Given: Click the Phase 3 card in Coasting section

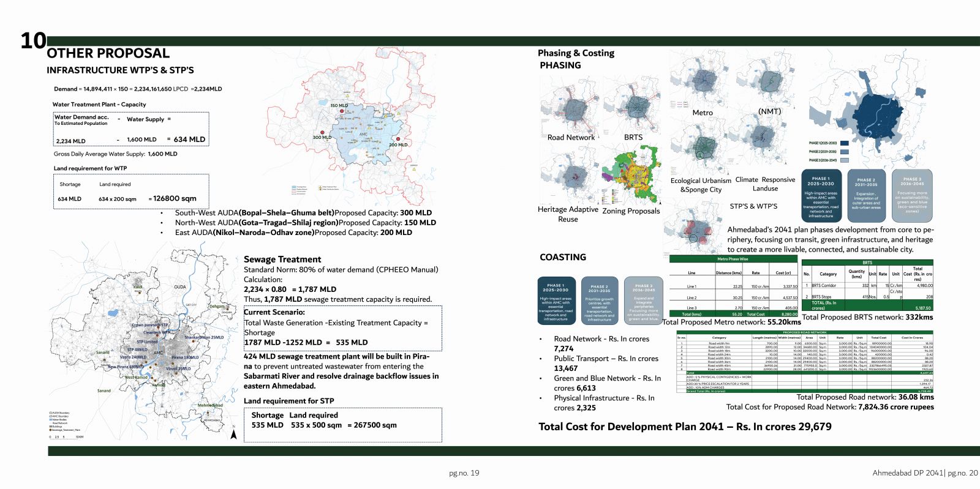Looking at the screenshot, I should point(643,300).
